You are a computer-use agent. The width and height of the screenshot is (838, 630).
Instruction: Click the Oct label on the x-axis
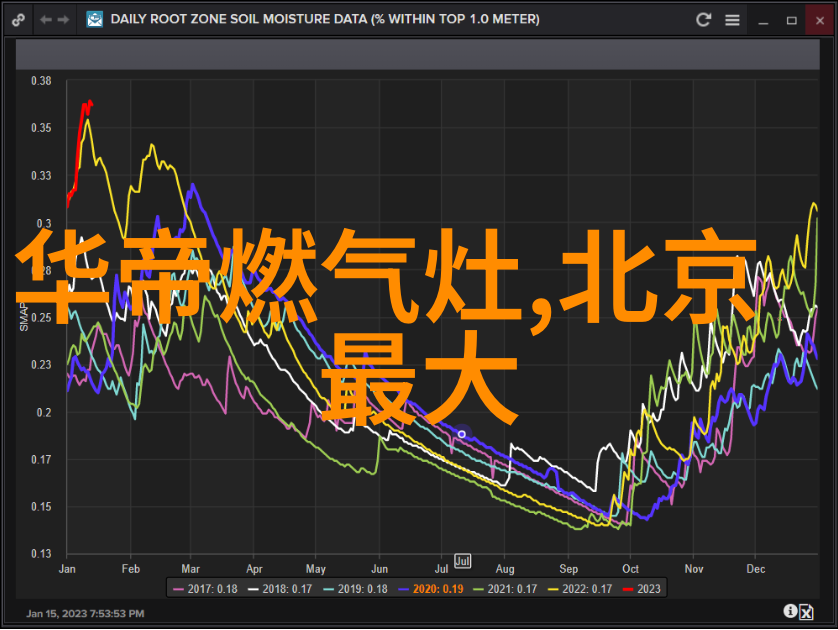(630, 569)
